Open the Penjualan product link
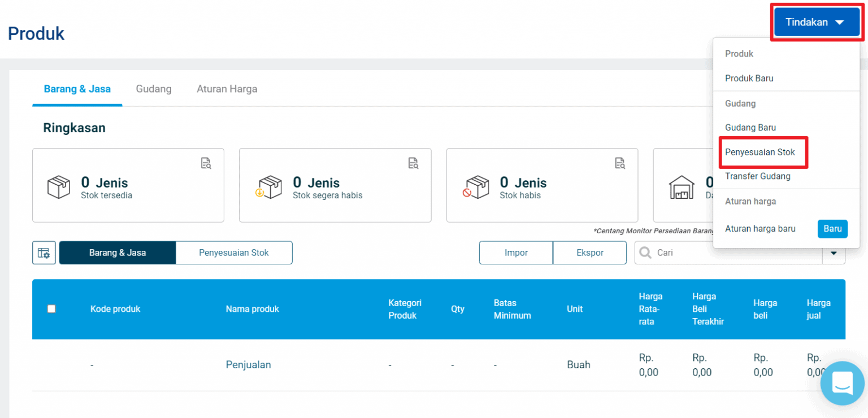868x418 pixels. click(248, 365)
